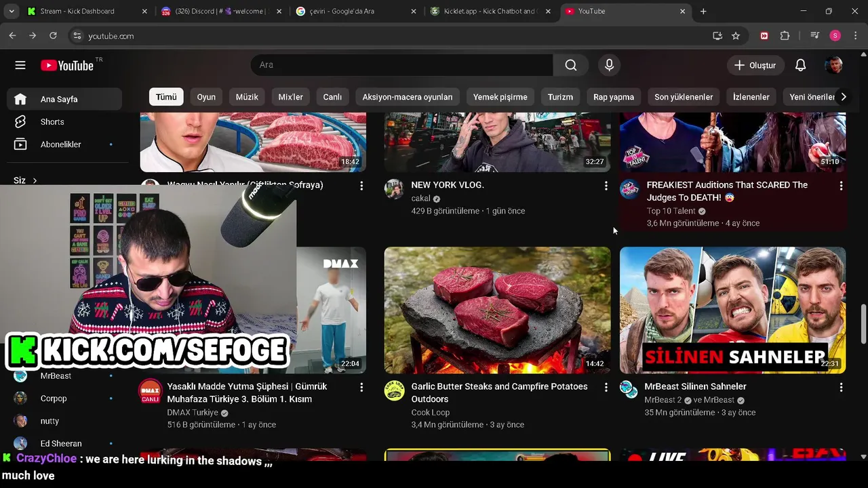Image resolution: width=868 pixels, height=488 pixels.
Task: Click the Shorts sidebar icon
Action: (x=20, y=121)
